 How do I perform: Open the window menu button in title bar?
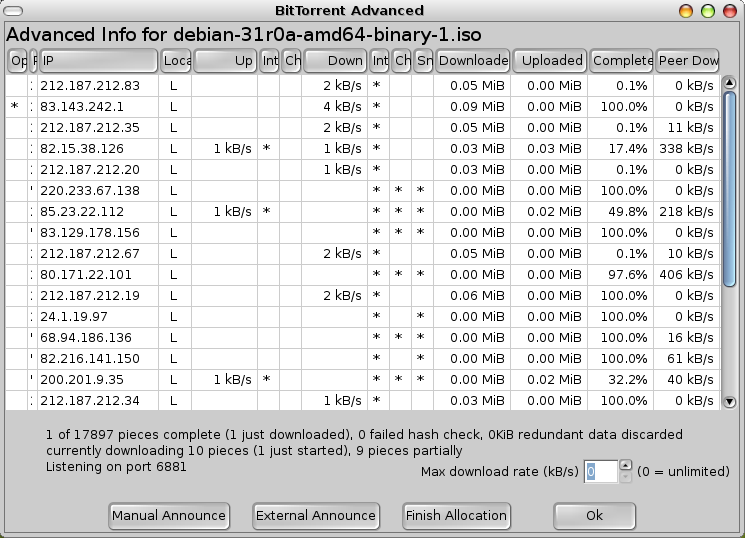click(12, 10)
